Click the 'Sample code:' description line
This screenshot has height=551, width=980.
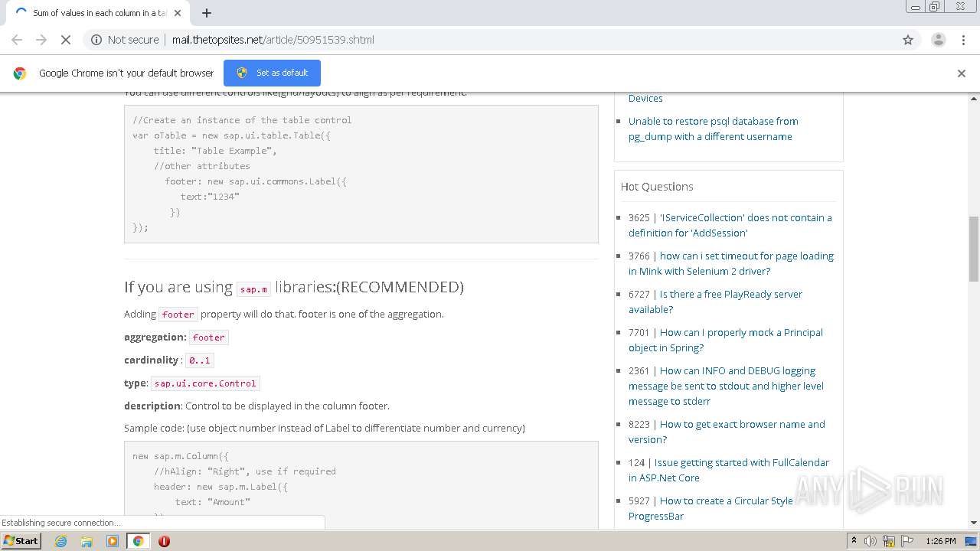point(325,428)
